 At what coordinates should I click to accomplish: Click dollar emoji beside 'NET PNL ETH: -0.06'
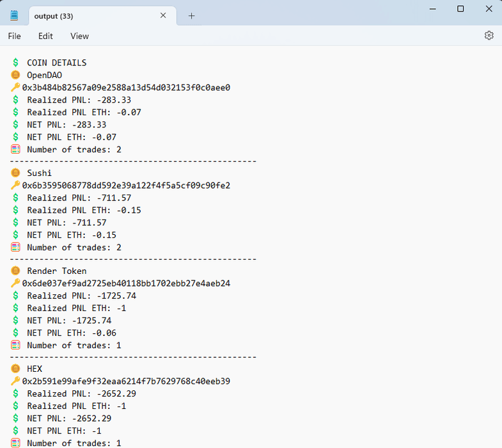tap(15, 333)
